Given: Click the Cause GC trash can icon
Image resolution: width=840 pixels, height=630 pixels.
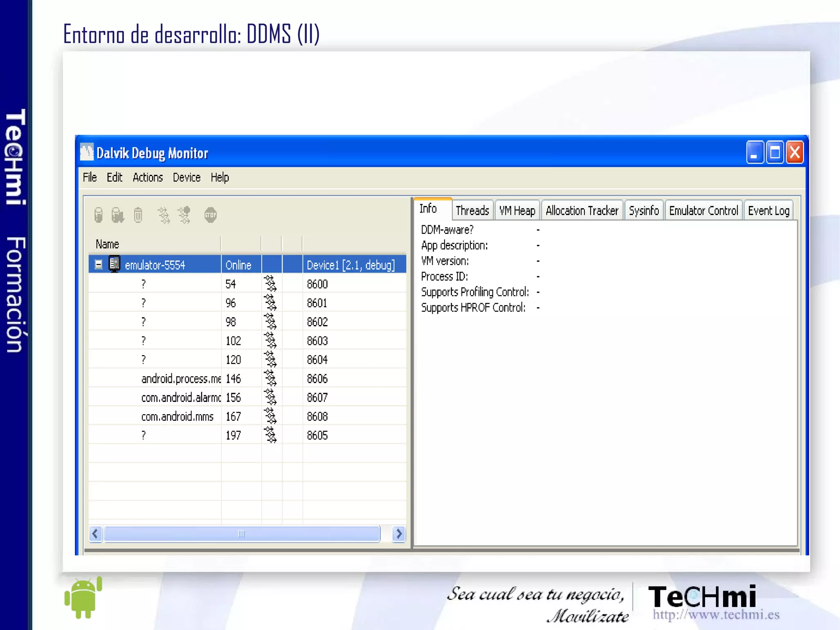Looking at the screenshot, I should point(138,215).
